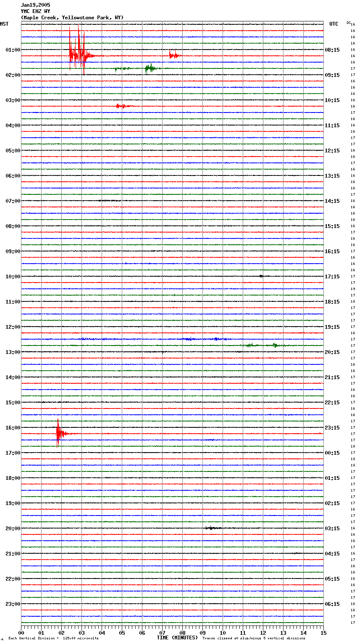Select the 05:00 MST time label
Screen dimensions: 357x644
[x=13, y=151]
